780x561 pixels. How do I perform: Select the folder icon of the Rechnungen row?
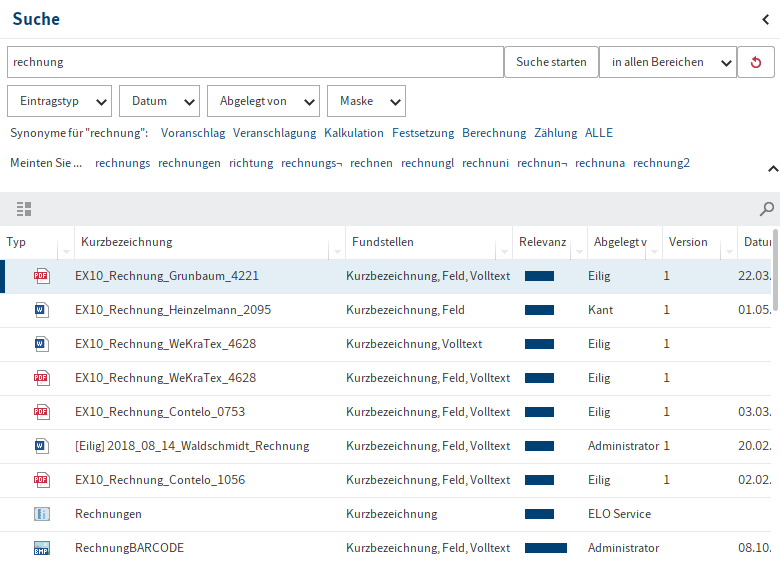click(x=42, y=514)
